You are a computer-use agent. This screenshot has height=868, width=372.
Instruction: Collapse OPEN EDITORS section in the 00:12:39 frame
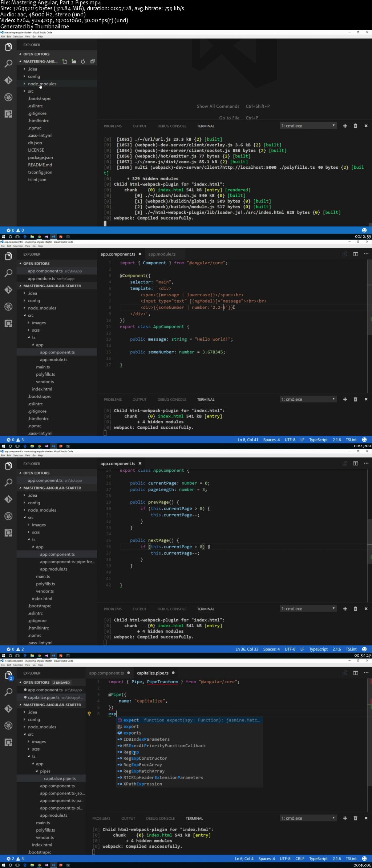tap(36, 54)
